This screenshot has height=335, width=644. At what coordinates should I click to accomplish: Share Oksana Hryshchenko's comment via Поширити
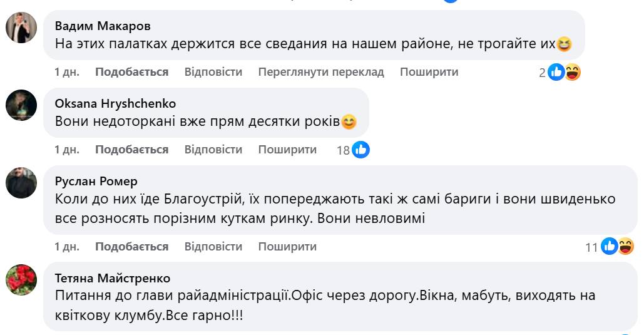tap(287, 150)
